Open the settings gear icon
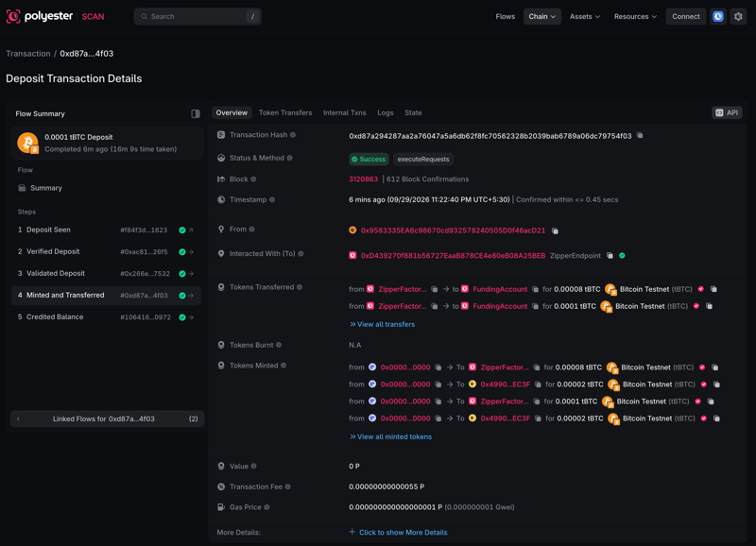This screenshot has width=756, height=546. (x=738, y=16)
